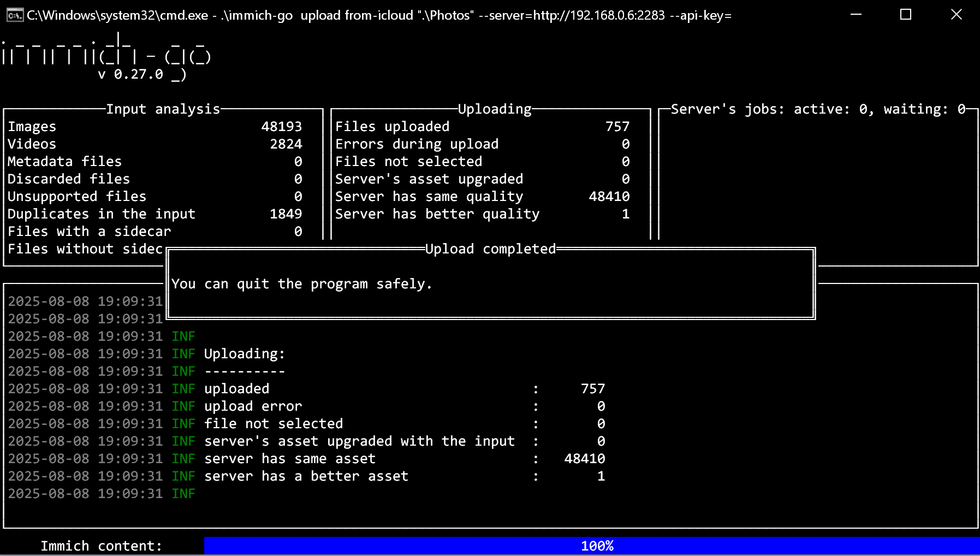Image resolution: width=980 pixels, height=556 pixels.
Task: Click "server's asset upgraded with the input" log line
Action: coord(360,441)
